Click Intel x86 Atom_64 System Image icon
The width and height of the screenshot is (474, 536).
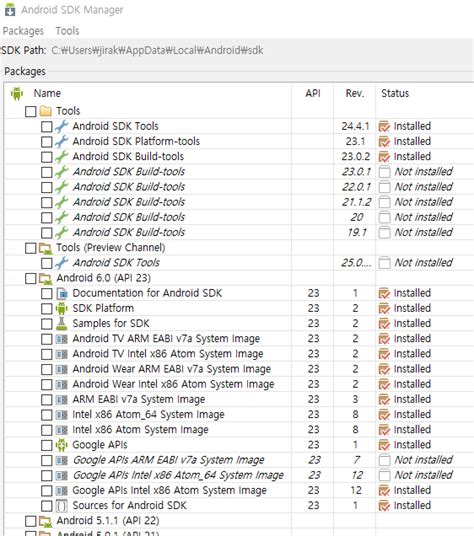point(62,415)
